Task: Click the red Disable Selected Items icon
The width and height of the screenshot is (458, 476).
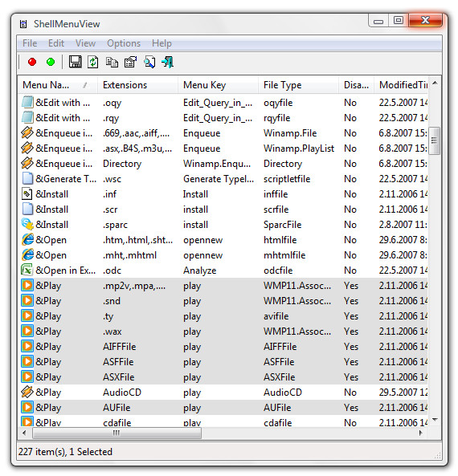Action: click(32, 63)
